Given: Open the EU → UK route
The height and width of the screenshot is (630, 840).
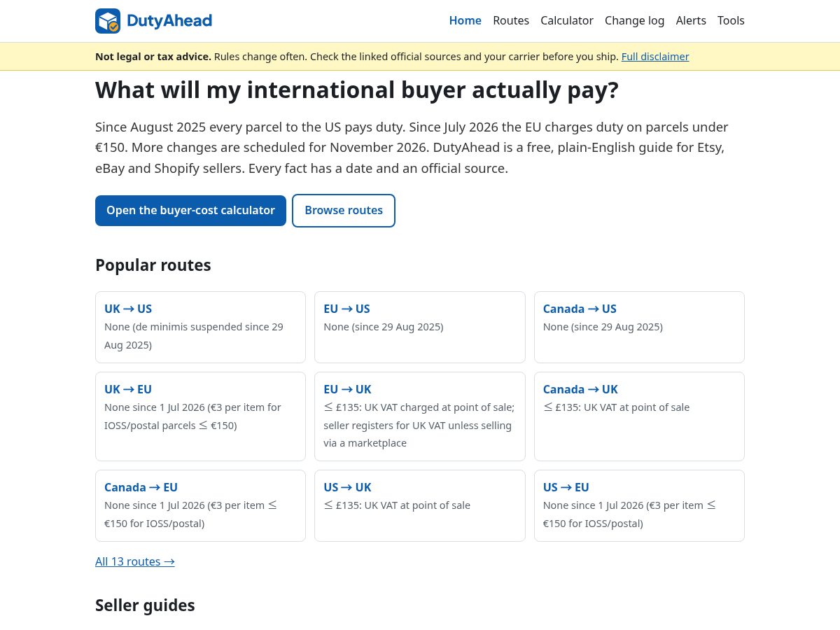Looking at the screenshot, I should point(347,389).
